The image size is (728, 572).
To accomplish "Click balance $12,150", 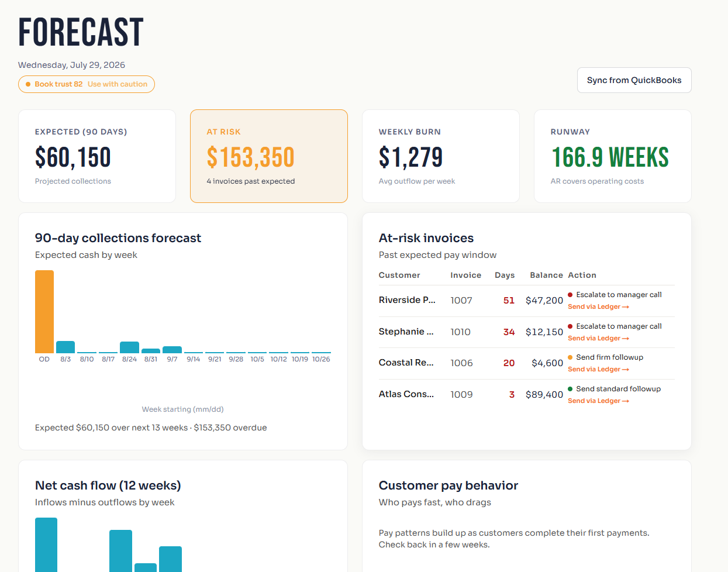I will point(544,332).
